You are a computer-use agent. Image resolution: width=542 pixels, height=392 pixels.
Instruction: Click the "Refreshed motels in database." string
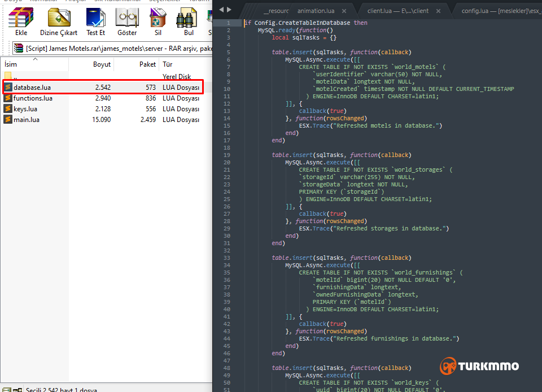coord(387,126)
